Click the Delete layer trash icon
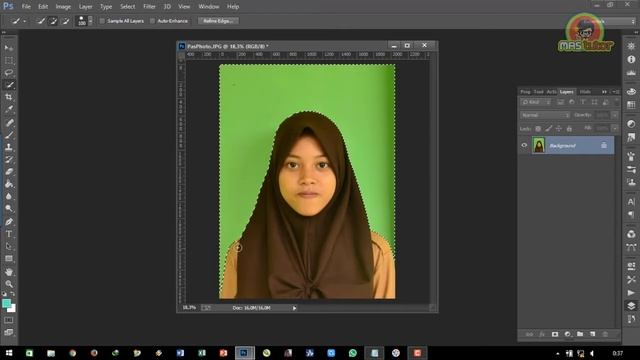Screen dimensions: 640x360 605,334
